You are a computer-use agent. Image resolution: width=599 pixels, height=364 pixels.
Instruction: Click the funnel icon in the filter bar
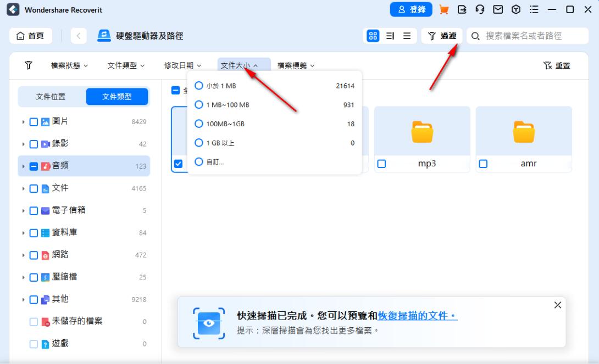click(x=28, y=65)
